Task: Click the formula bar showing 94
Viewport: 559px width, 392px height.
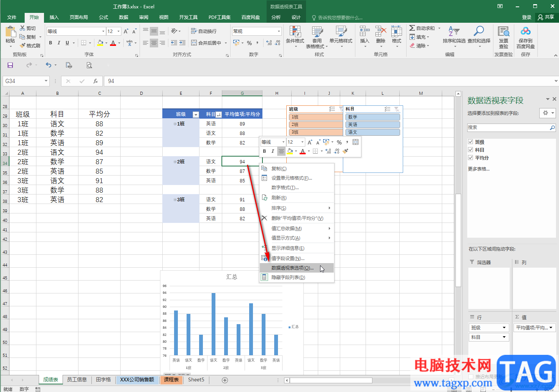Action: (328, 81)
